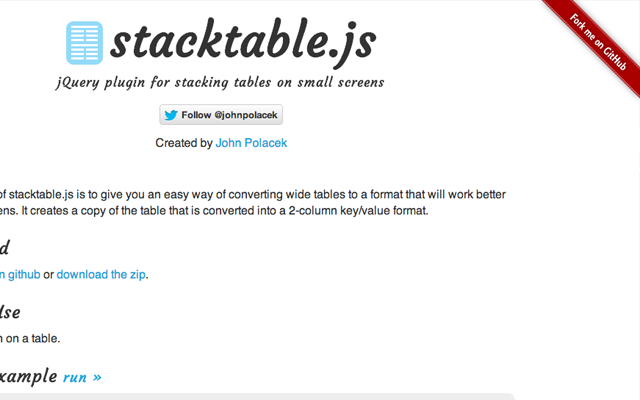
Task: Click the Twitter bird icon
Action: coord(171,115)
